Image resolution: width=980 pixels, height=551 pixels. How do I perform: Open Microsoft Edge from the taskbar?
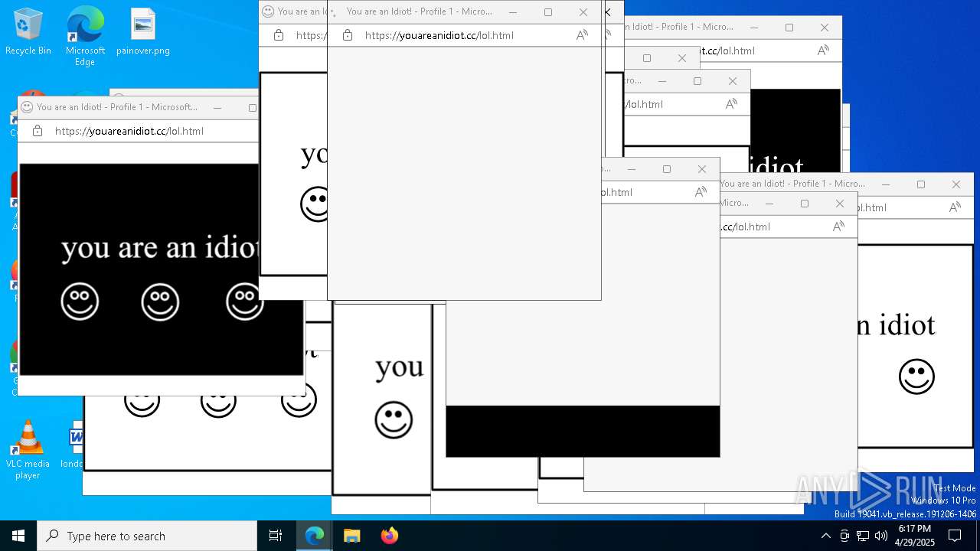pyautogui.click(x=315, y=536)
